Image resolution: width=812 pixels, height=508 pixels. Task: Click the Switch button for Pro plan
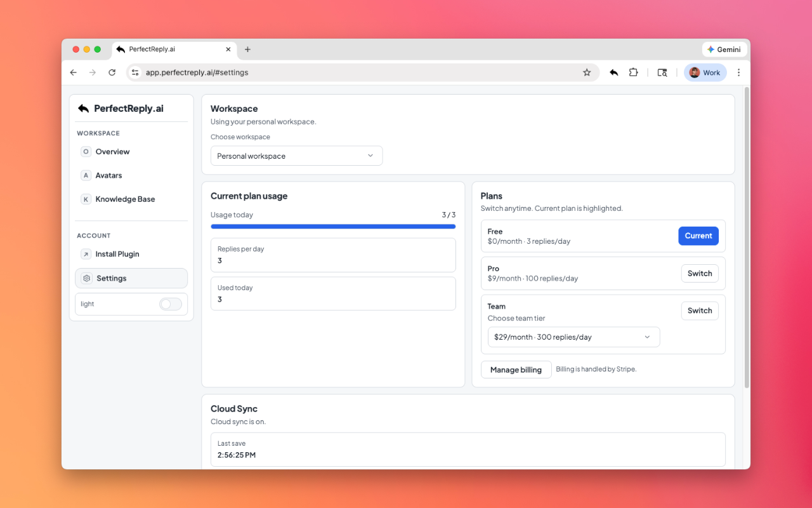[700, 273]
